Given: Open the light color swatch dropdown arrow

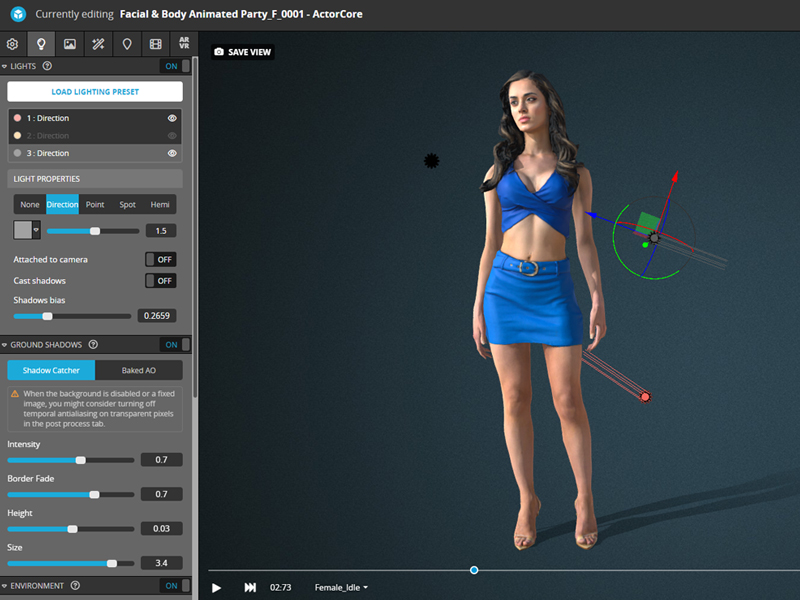Looking at the screenshot, I should point(37,230).
